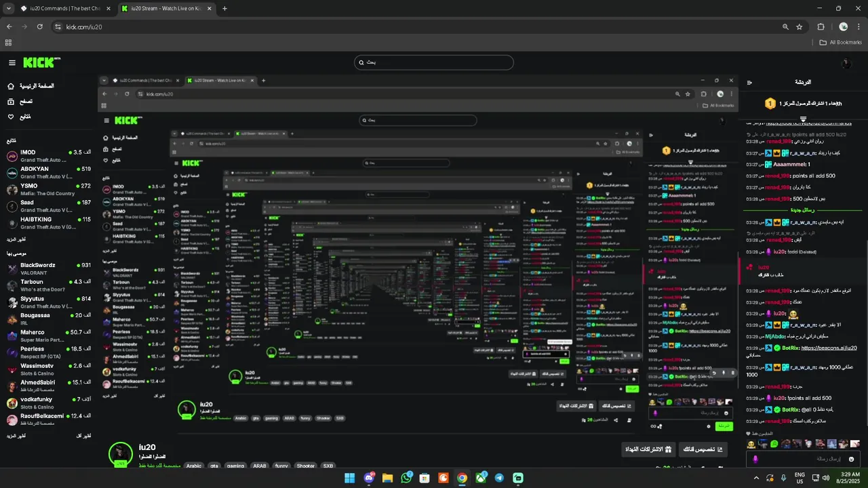868x488 pixels.
Task: Go back with Chrome back arrow
Action: pyautogui.click(x=9, y=26)
